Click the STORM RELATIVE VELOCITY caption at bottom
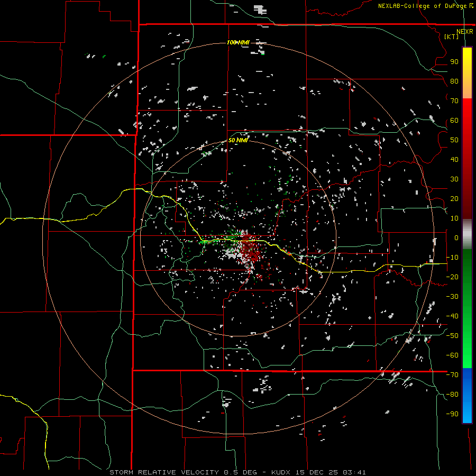This screenshot has height=476, width=476. (237, 472)
